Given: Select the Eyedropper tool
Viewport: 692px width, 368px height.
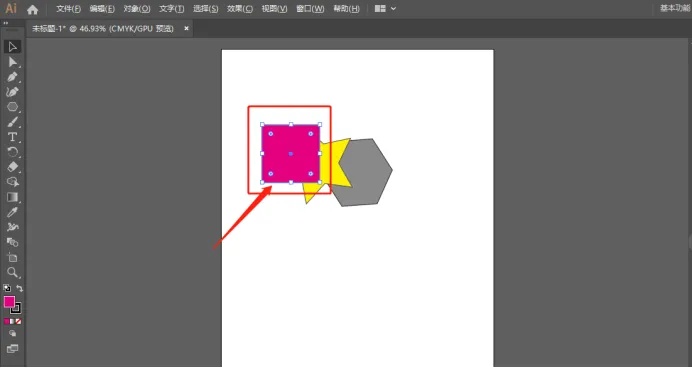Looking at the screenshot, I should coord(12,212).
